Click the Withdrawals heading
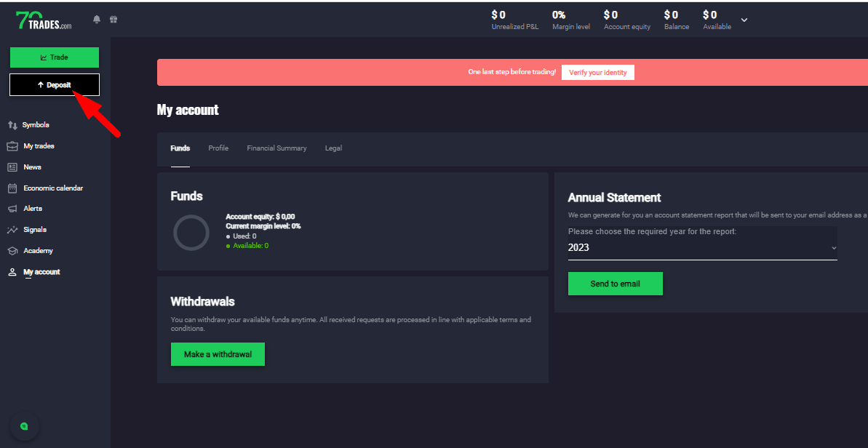This screenshot has width=868, height=448. (x=202, y=301)
